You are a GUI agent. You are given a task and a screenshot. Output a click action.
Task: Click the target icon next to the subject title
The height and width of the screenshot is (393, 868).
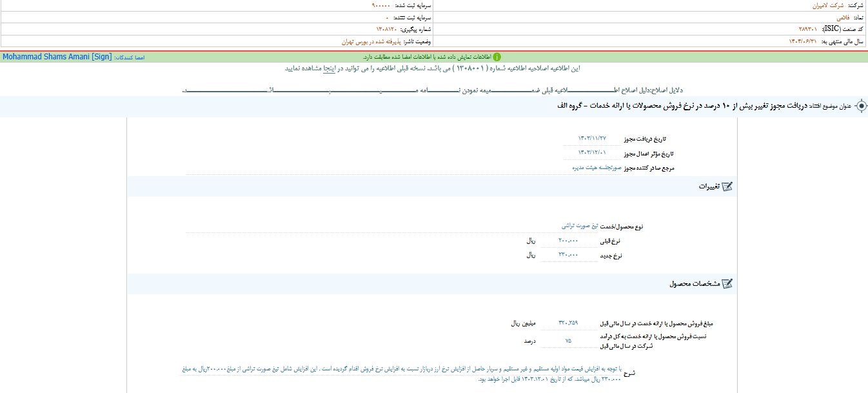pos(862,106)
